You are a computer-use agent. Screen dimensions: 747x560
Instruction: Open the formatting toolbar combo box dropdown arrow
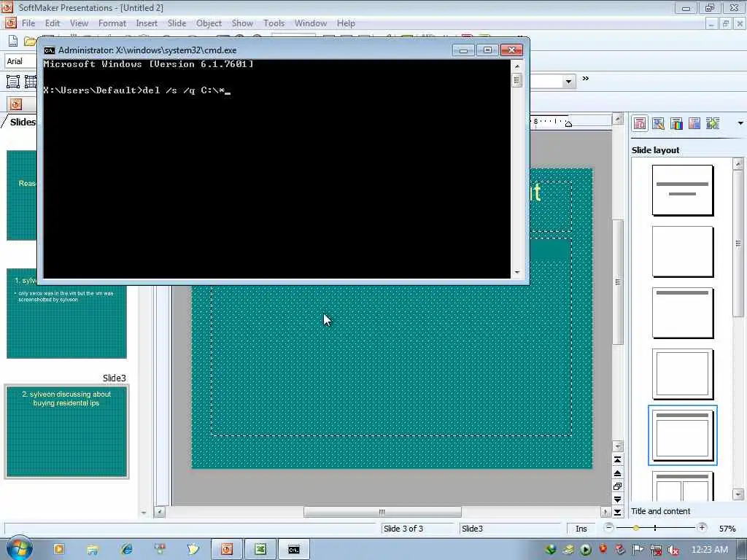click(x=568, y=82)
